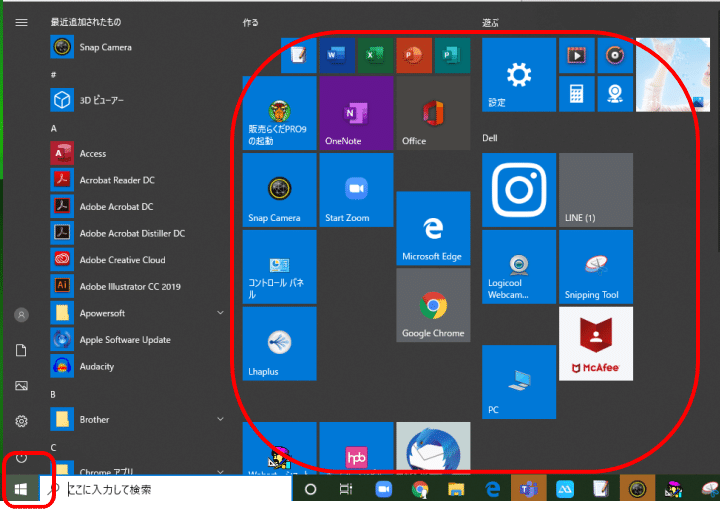This screenshot has height=509, width=720.
Task: Launch the Start Zoom tile
Action: [x=356, y=190]
